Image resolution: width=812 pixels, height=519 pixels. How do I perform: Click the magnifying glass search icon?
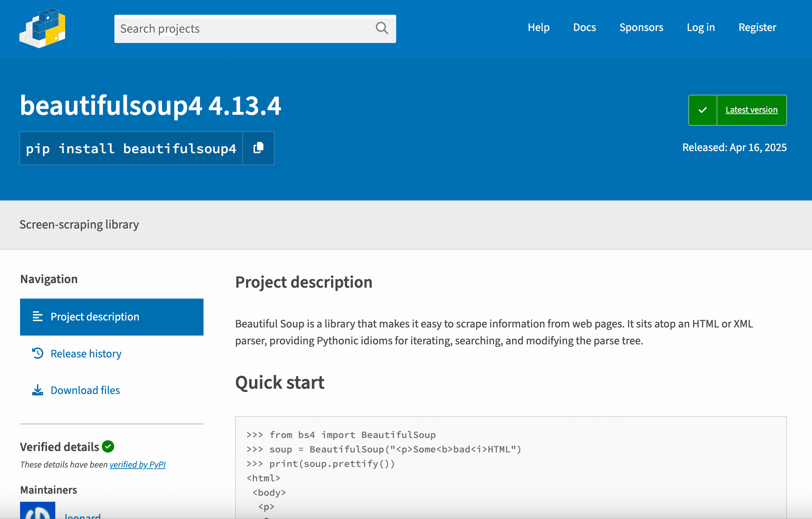(x=382, y=28)
